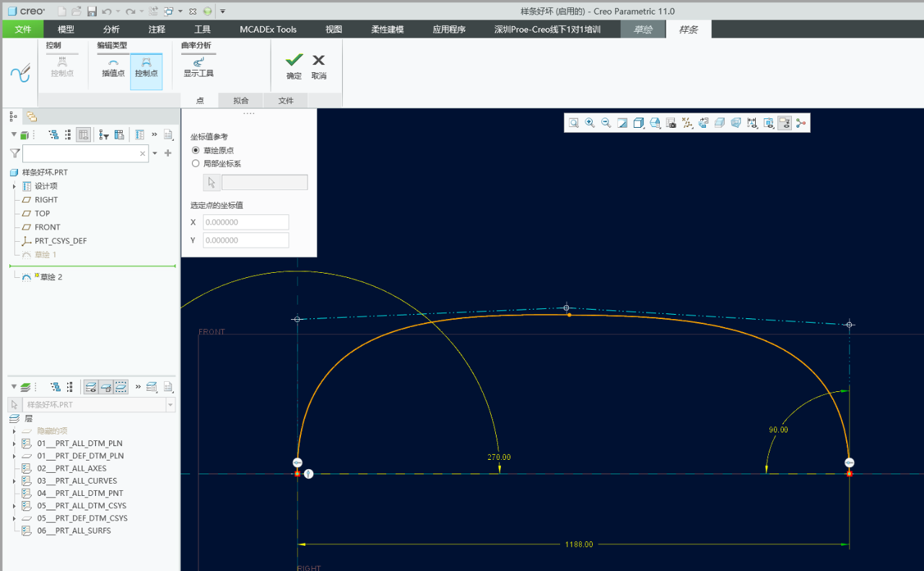Expand the 01__PRT_ALL_DTM_PLN layer
924x571 pixels.
tap(14, 443)
